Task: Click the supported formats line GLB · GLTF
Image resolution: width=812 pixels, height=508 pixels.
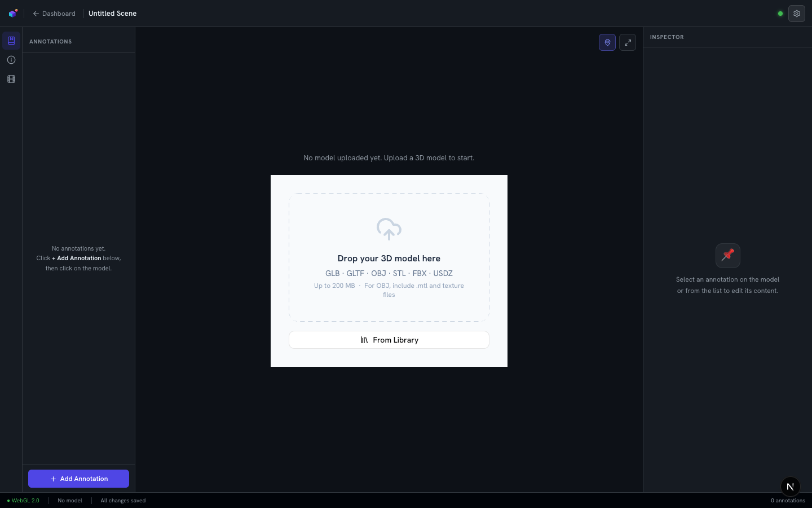Action: [x=389, y=273]
